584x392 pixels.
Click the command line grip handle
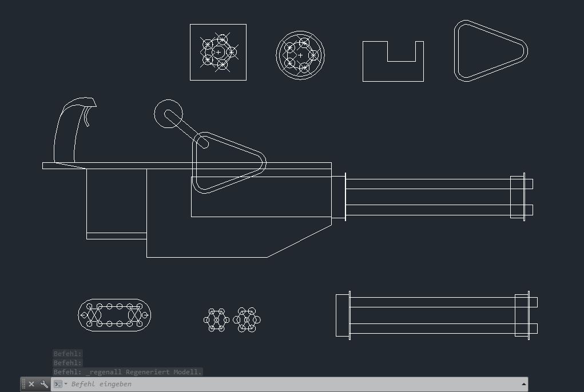(x=23, y=384)
